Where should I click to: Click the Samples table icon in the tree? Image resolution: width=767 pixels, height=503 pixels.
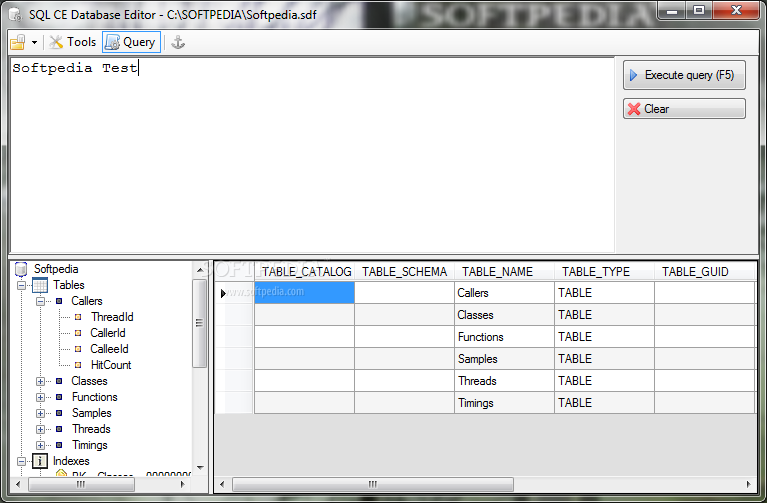[59, 413]
